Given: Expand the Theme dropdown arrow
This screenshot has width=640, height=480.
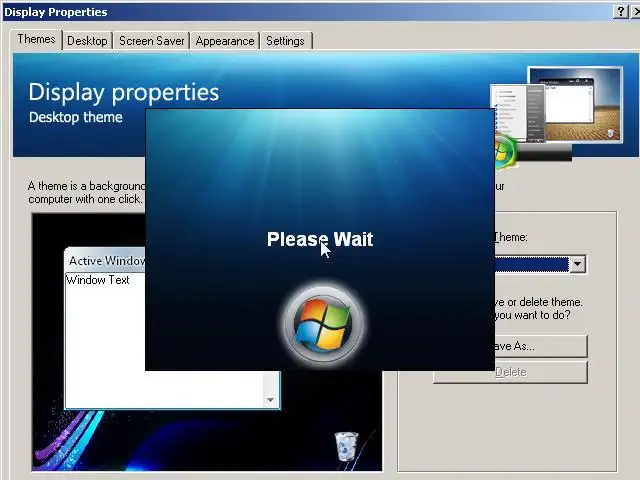Looking at the screenshot, I should click(577, 264).
